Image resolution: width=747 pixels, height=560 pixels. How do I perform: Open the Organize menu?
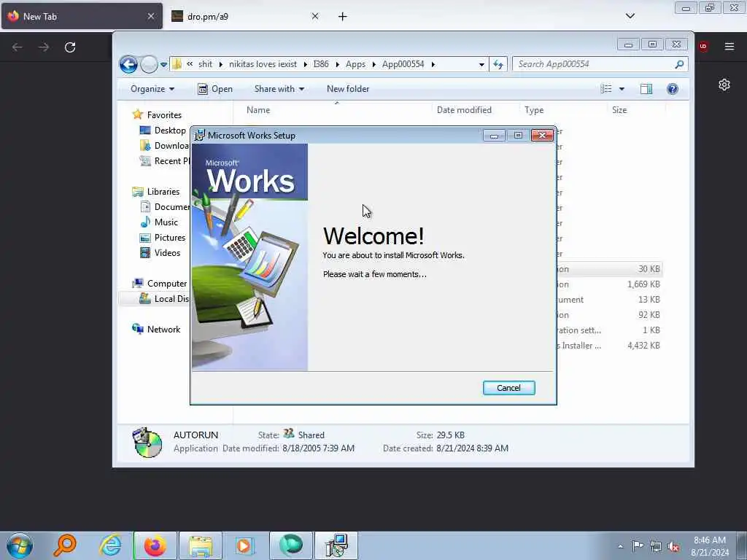(x=152, y=89)
